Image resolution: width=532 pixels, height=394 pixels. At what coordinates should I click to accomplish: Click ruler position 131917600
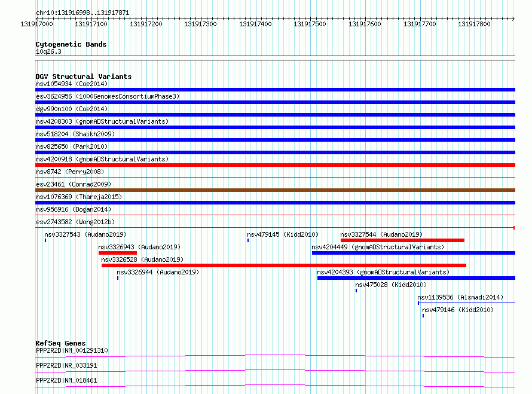(365, 24)
